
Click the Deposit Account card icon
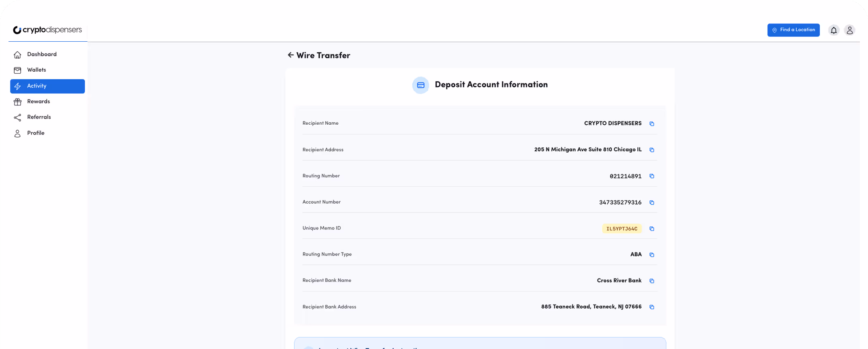[x=420, y=85]
